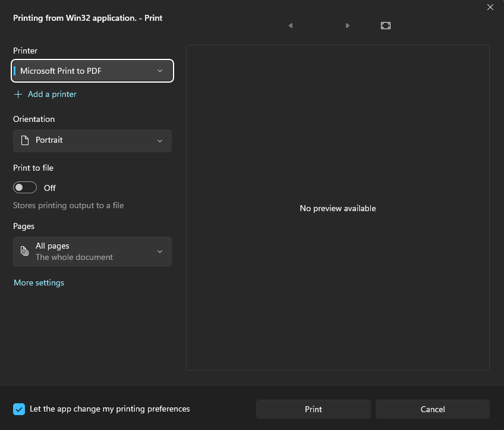The width and height of the screenshot is (504, 430).
Task: Click the Cancel button
Action: coord(433,409)
